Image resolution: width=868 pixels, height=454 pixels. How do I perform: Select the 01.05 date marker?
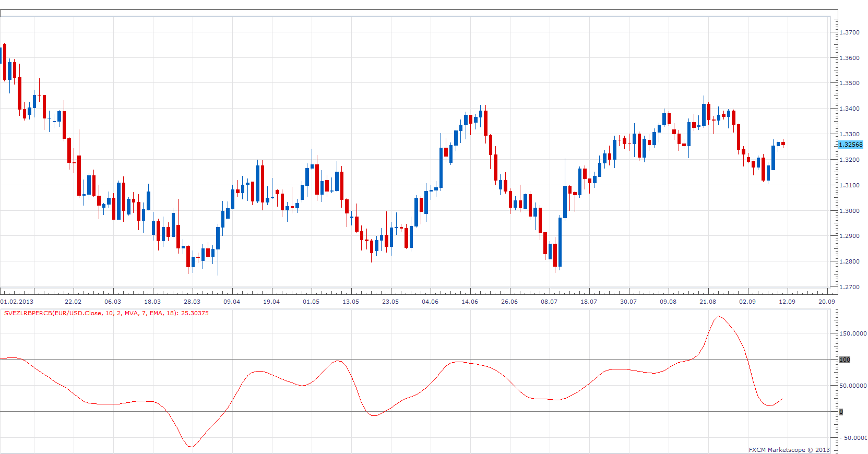tap(311, 302)
